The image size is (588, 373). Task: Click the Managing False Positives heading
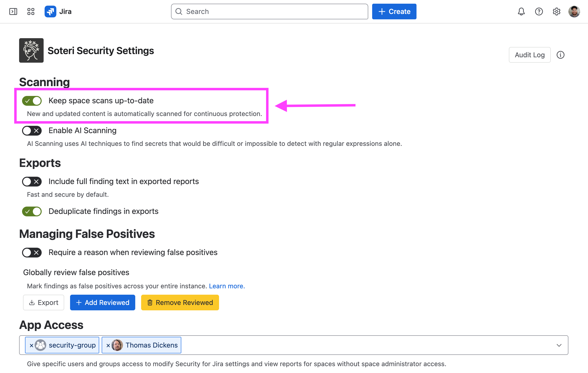[x=87, y=234]
